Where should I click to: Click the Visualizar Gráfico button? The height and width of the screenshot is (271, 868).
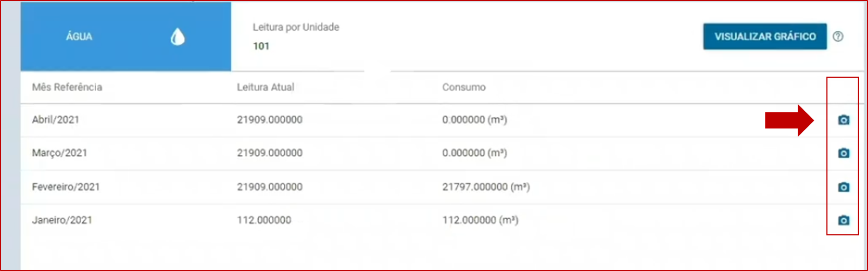click(765, 36)
